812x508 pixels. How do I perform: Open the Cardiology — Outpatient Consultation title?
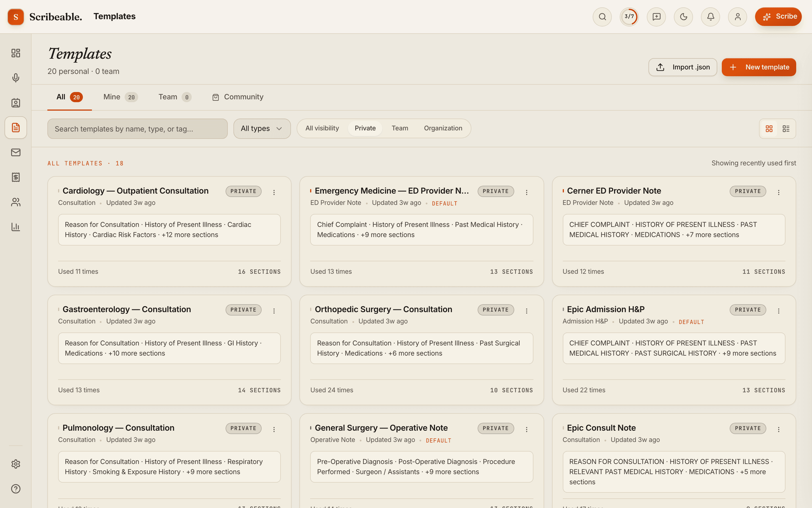(136, 191)
